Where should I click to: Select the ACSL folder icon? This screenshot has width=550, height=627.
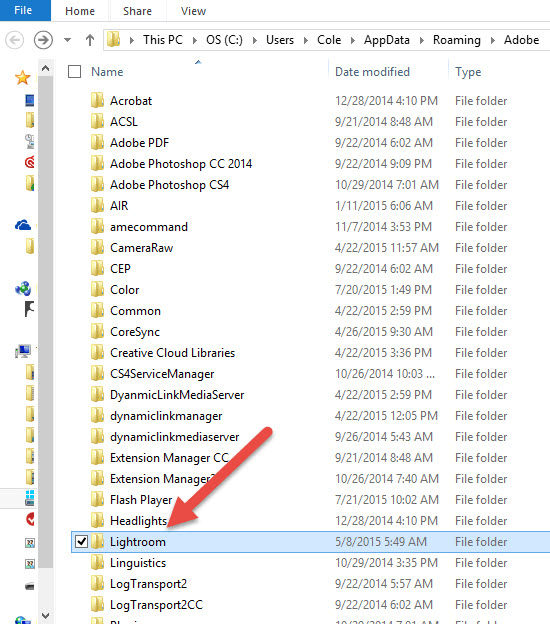(97, 121)
